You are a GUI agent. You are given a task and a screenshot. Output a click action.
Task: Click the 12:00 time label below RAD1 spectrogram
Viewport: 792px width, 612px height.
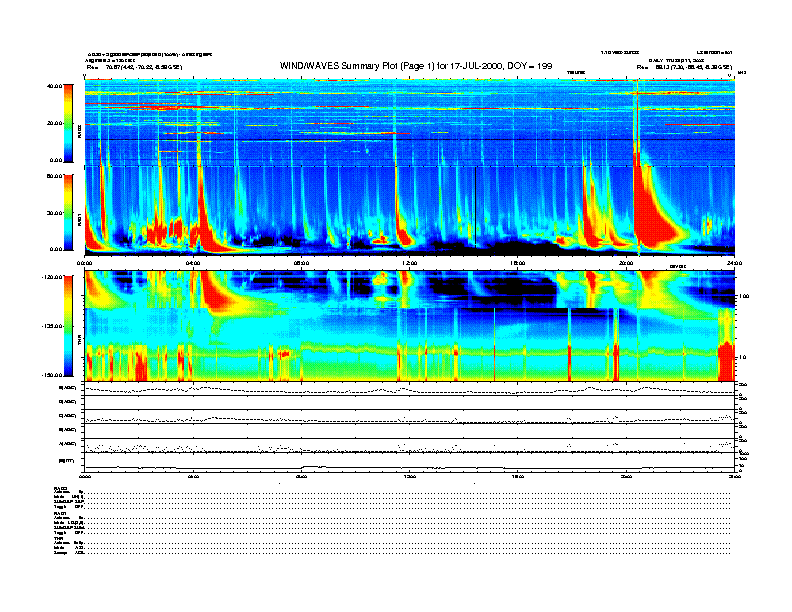(x=409, y=263)
